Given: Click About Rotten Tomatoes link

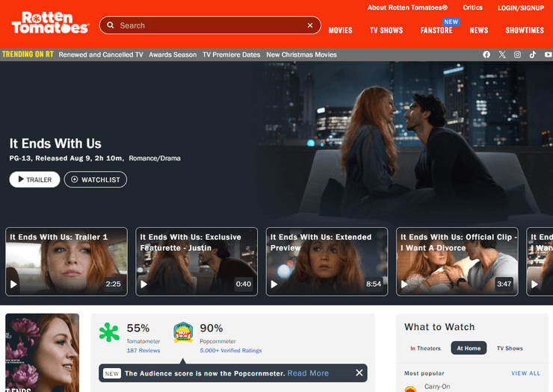Looking at the screenshot, I should (x=407, y=7).
